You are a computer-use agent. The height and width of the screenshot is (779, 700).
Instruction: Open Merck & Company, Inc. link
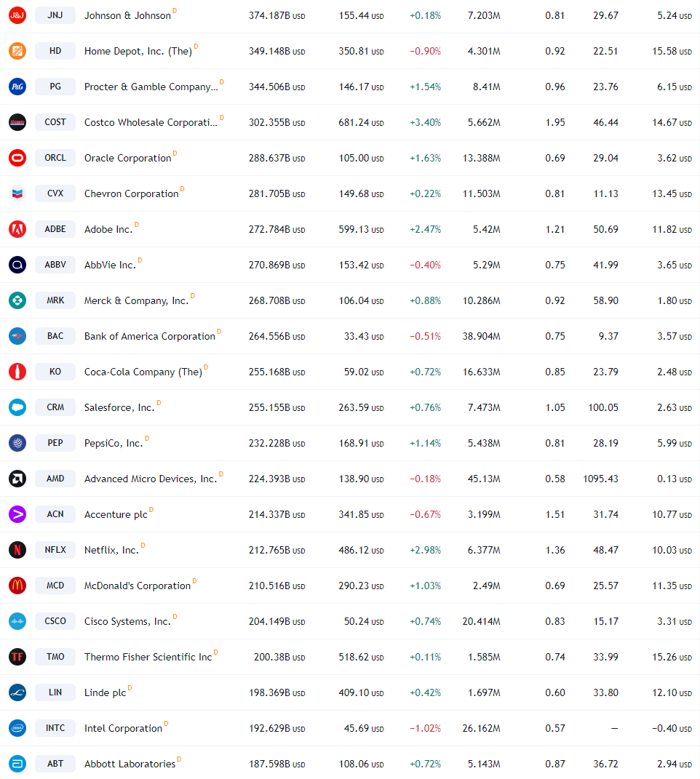137,300
